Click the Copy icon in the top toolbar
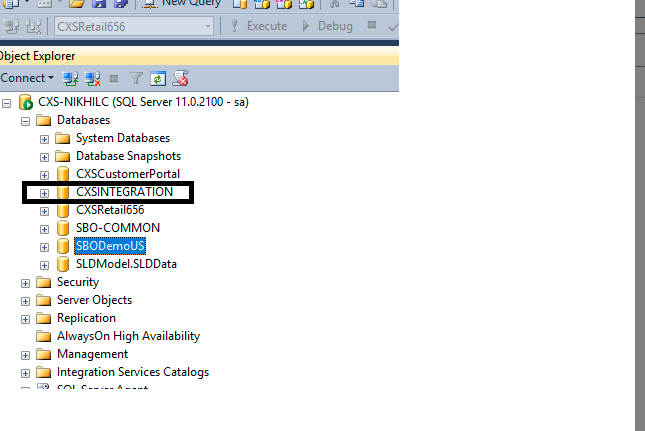 [x=357, y=4]
